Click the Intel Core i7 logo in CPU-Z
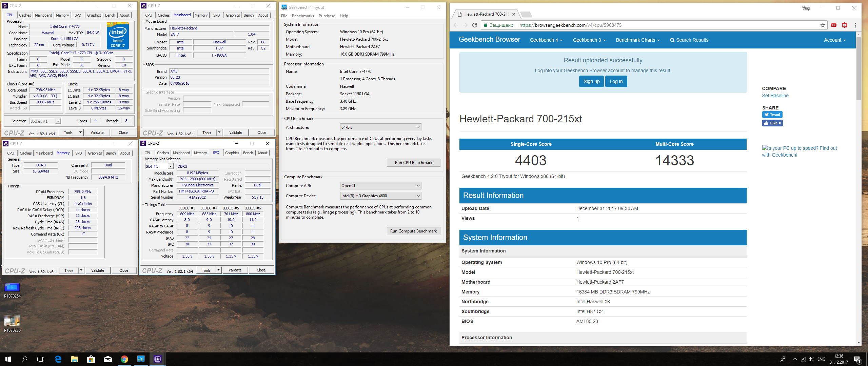868x366 pixels. pyautogui.click(x=118, y=36)
